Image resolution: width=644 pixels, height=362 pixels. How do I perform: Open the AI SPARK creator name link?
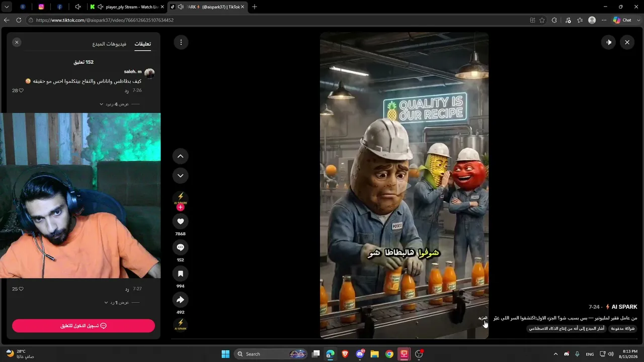click(x=624, y=307)
